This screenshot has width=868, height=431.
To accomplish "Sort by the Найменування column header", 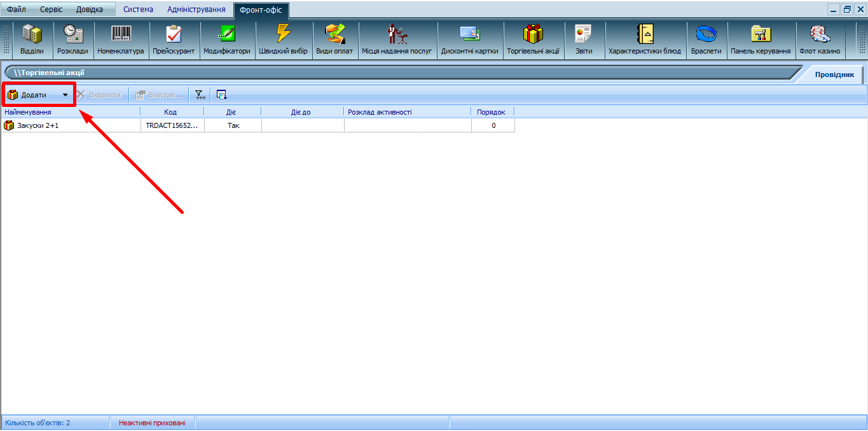I will pyautogui.click(x=70, y=112).
